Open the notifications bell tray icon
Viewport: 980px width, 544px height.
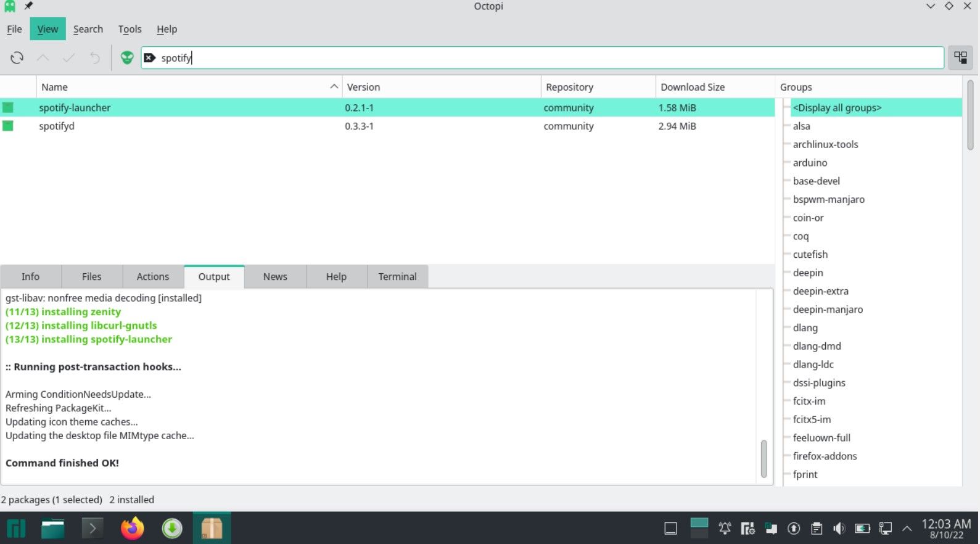pyautogui.click(x=725, y=529)
